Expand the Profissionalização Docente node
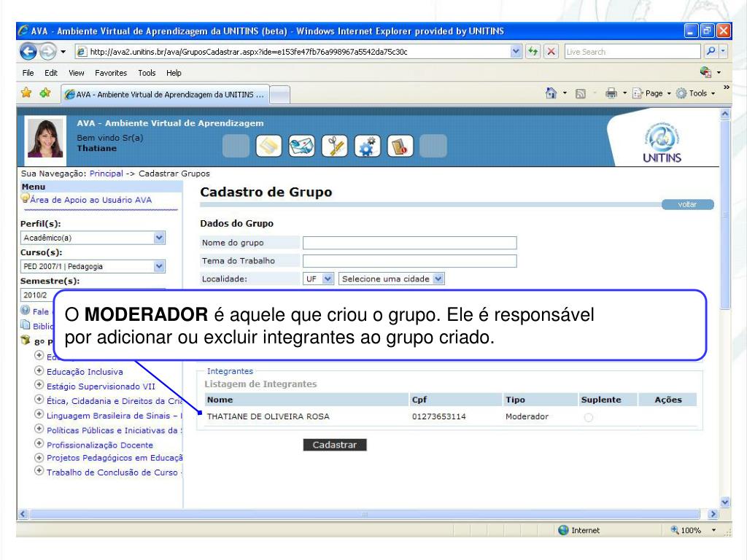The height and width of the screenshot is (560, 747). pos(39,443)
